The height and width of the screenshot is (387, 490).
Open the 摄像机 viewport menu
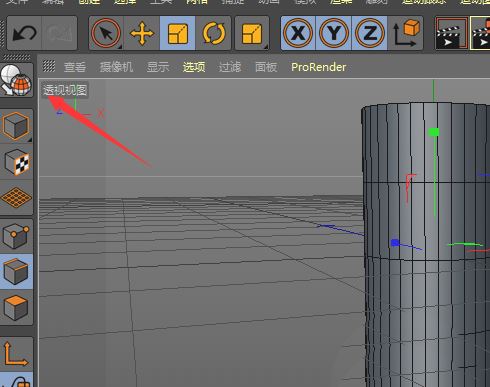click(x=116, y=67)
